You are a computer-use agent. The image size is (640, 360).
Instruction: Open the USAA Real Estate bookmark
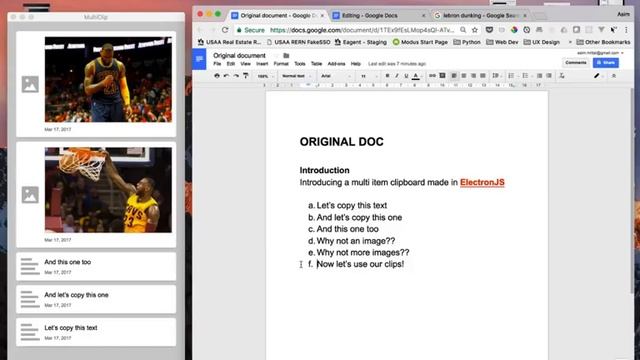tap(229, 42)
